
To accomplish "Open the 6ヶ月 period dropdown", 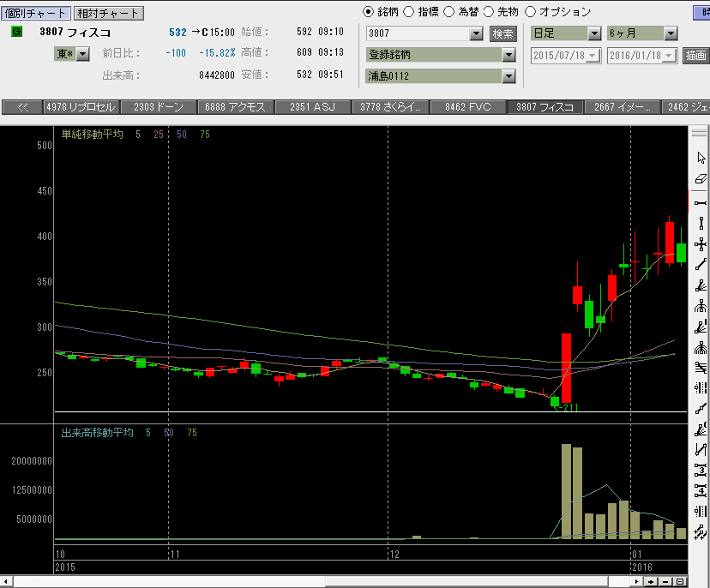I will [x=671, y=33].
